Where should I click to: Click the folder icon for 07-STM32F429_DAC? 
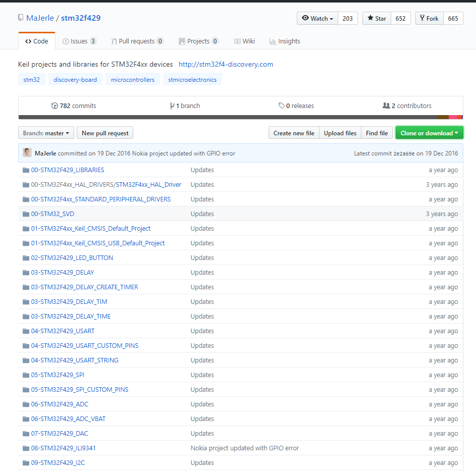click(26, 434)
